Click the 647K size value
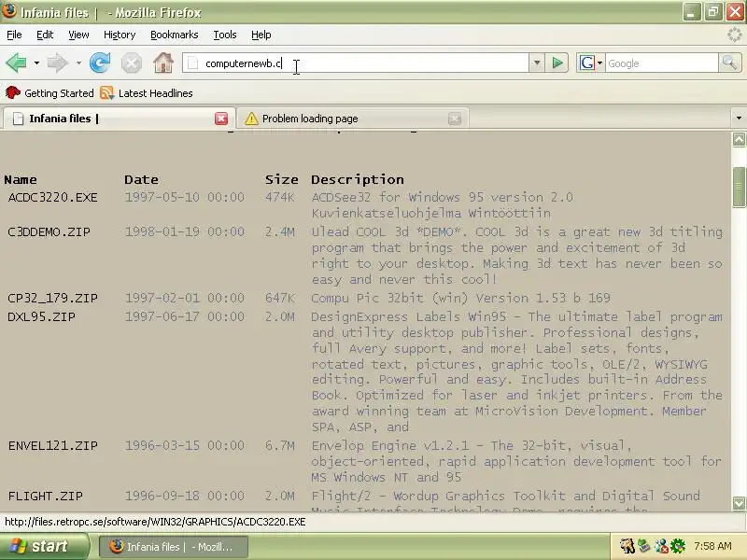The width and height of the screenshot is (747, 560). pos(279,298)
